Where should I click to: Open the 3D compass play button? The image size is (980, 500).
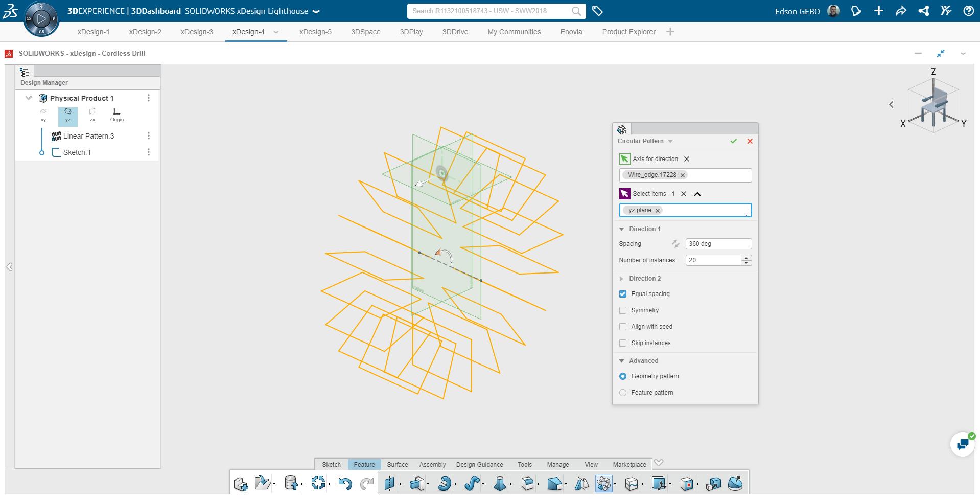(41, 19)
